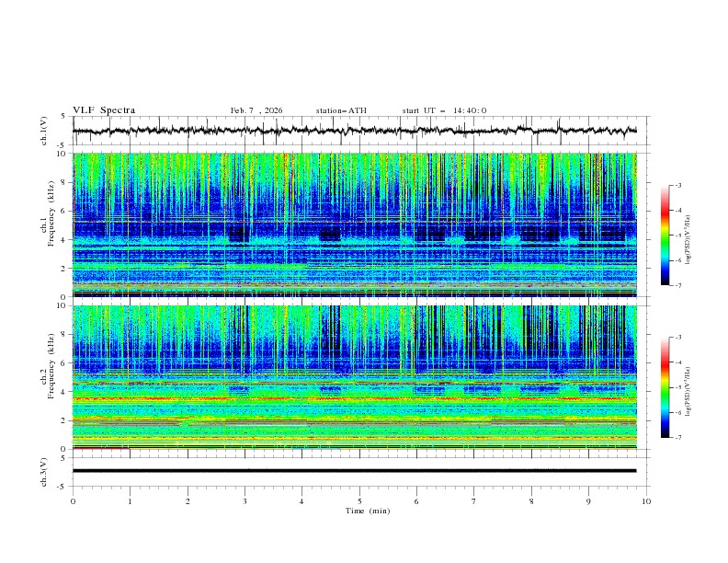
Task: Click the "-6" tick on ch.2 colorbar
Action: pyautogui.click(x=677, y=412)
